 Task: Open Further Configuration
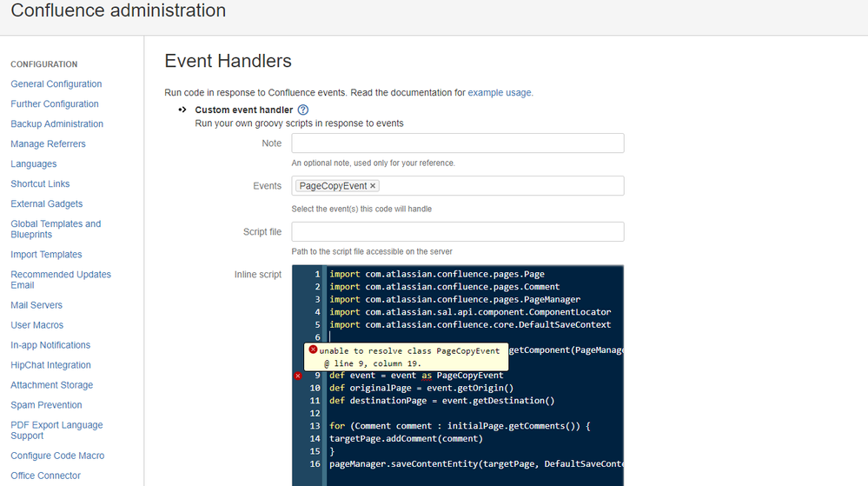[x=54, y=103]
